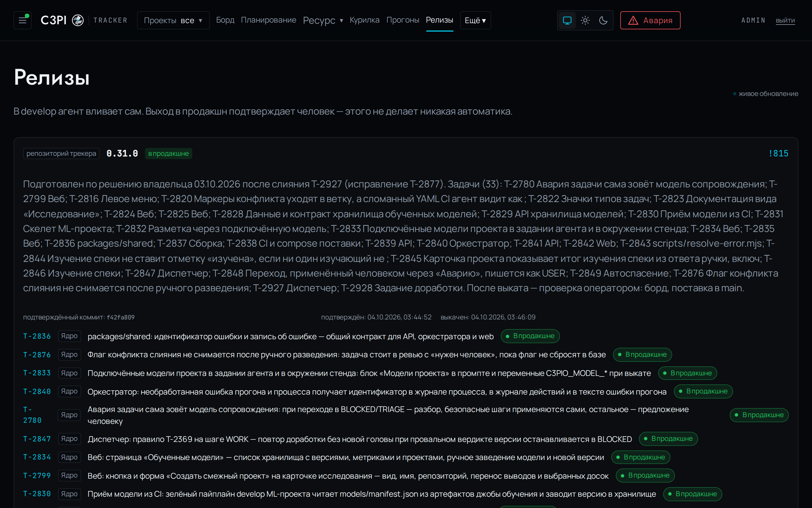The image size is (812, 508).
Task: Open the hamburger side menu
Action: (x=23, y=20)
